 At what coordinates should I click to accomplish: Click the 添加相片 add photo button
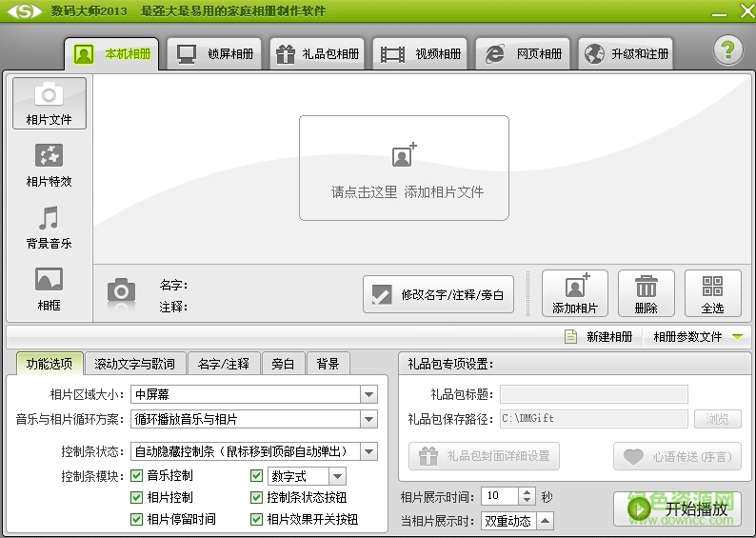coord(575,293)
